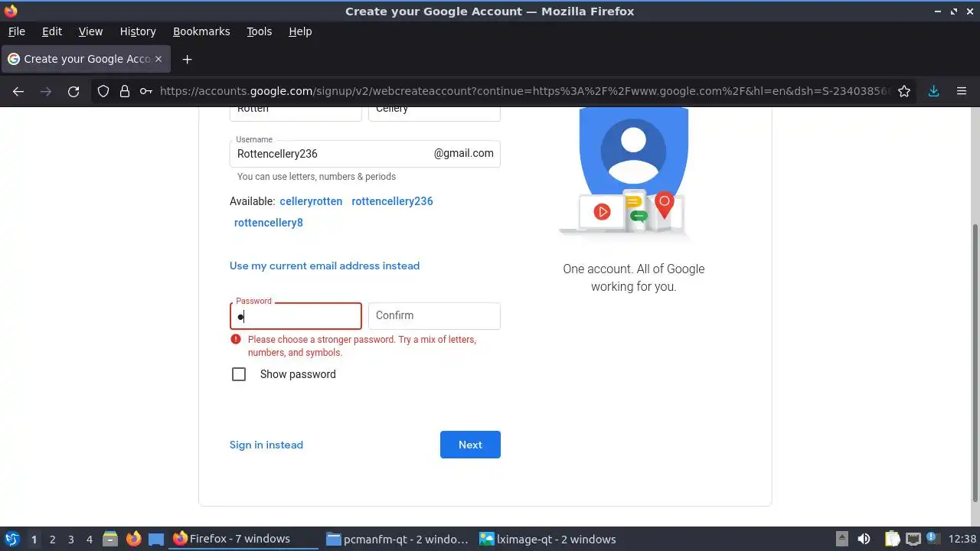The width and height of the screenshot is (980, 551).
Task: Close the Create your Google Account tab
Action: click(158, 59)
